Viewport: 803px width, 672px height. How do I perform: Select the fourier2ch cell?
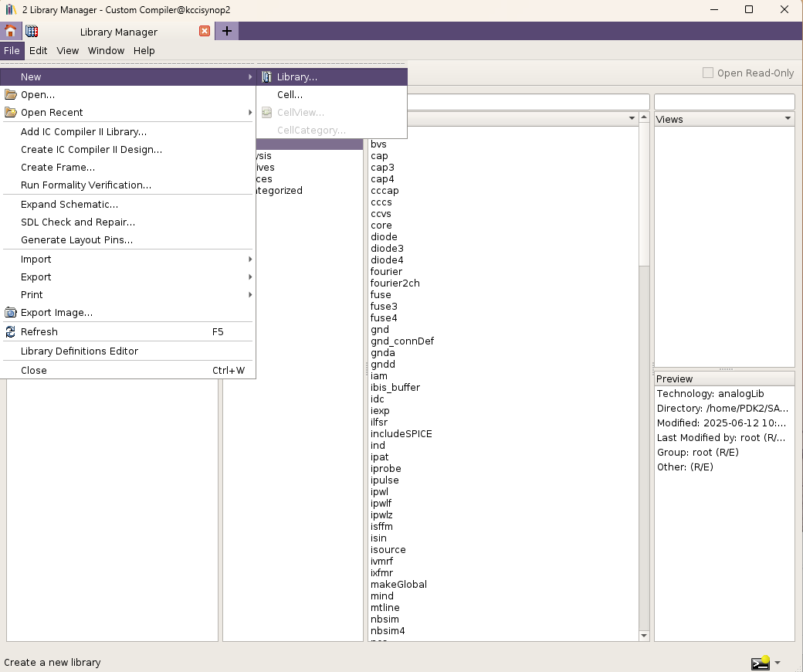395,283
